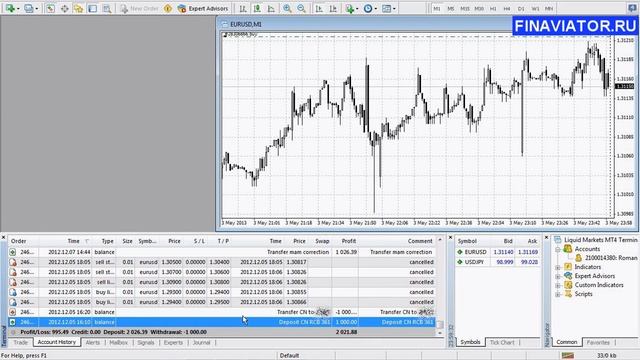Image resolution: width=640 pixels, height=360 pixels.
Task: Select the W1 timeframe
Action: [x=535, y=9]
